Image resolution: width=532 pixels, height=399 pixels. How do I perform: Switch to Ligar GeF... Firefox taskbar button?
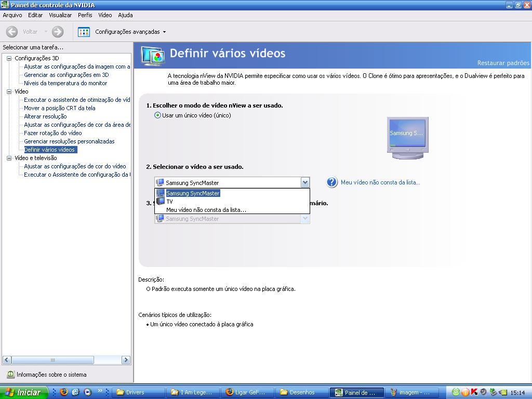(248, 393)
